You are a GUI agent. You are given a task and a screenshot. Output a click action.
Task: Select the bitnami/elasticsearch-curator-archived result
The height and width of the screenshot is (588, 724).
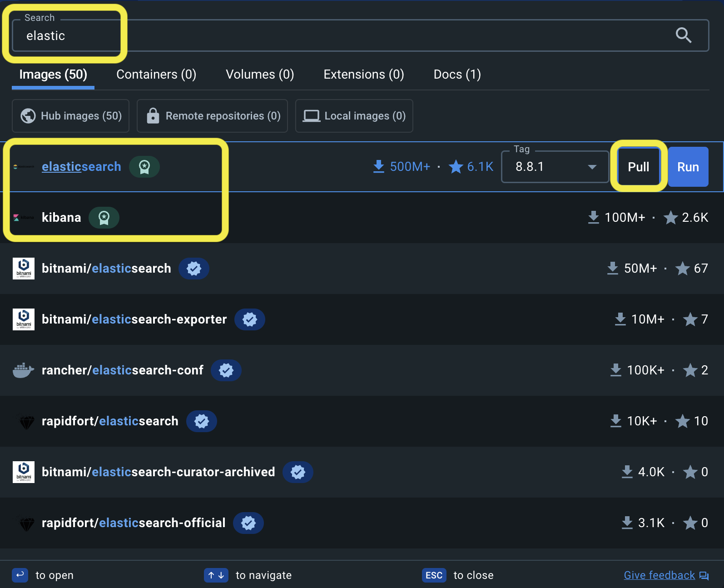click(x=362, y=472)
